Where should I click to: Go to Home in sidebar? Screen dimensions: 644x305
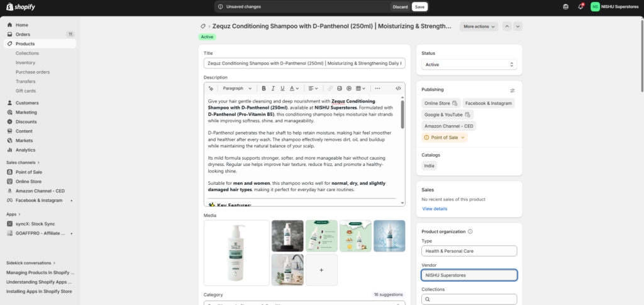tap(22, 25)
